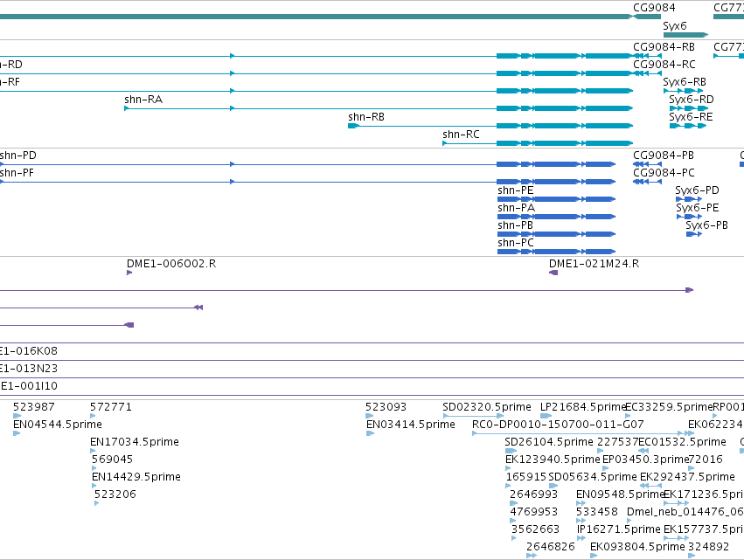This screenshot has width=744, height=560.
Task: Select the Syx6-PE protein label
Action: point(698,208)
